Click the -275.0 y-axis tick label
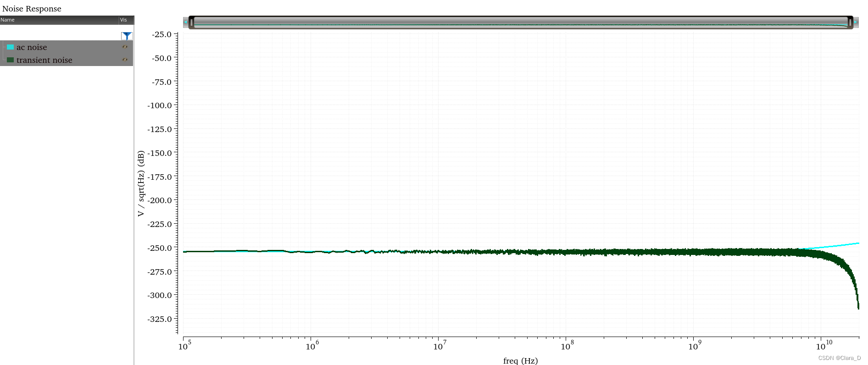This screenshot has height=365, width=868. point(160,272)
